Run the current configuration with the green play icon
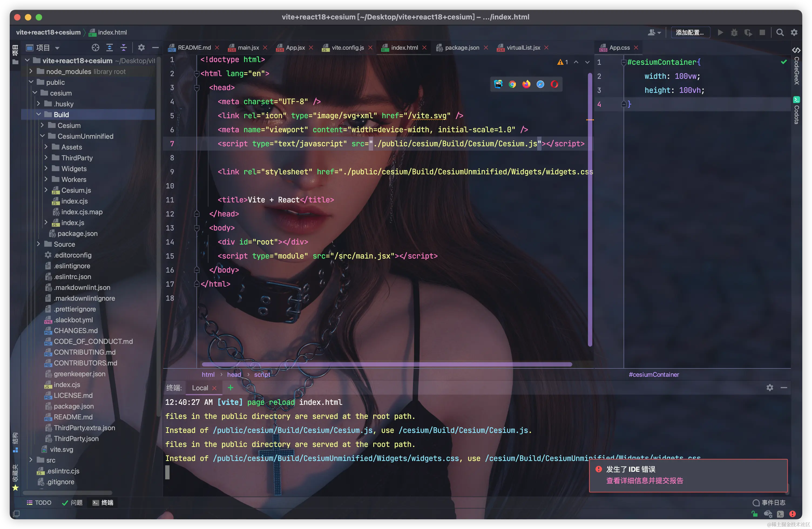Viewport: 812px width, 529px height. click(x=720, y=32)
